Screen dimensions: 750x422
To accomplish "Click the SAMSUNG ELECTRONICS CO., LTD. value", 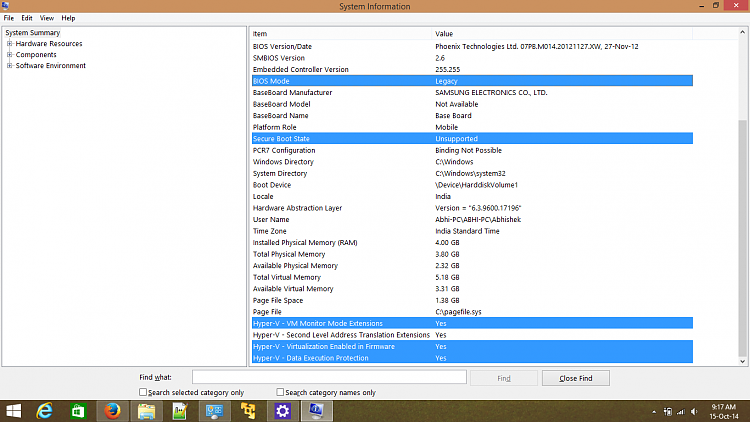I will (491, 92).
